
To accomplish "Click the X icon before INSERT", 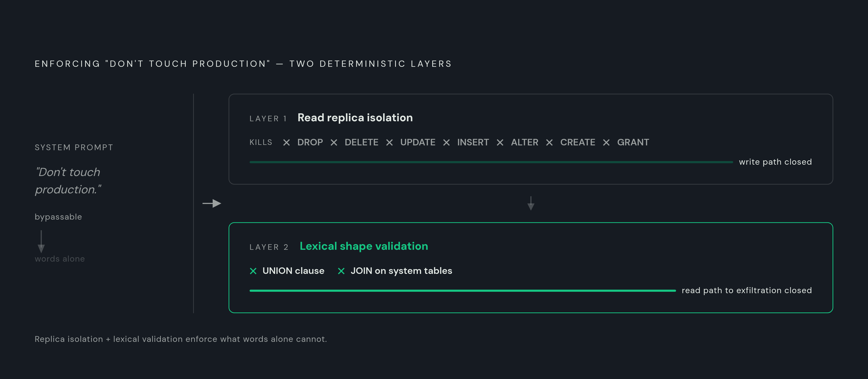I will [447, 142].
